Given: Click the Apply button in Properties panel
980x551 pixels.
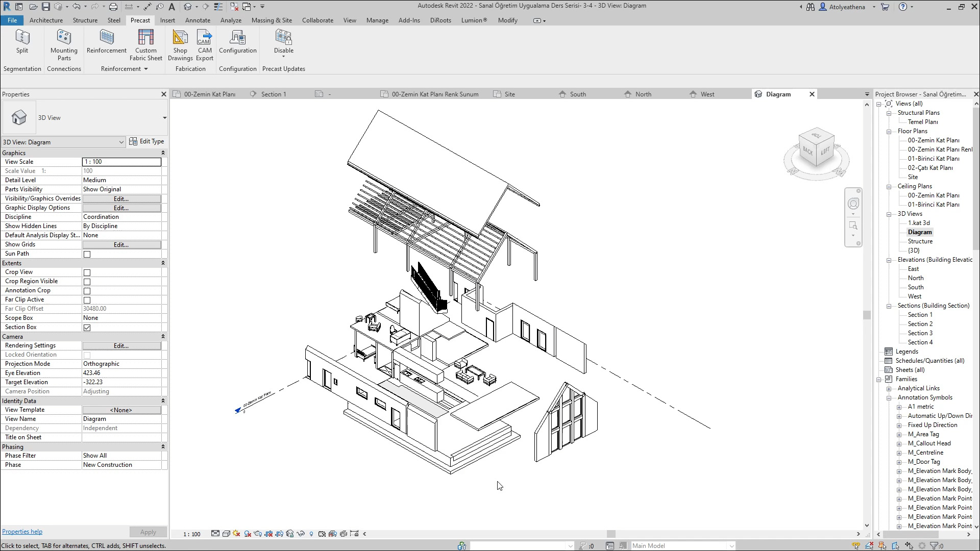Looking at the screenshot, I should click(148, 532).
